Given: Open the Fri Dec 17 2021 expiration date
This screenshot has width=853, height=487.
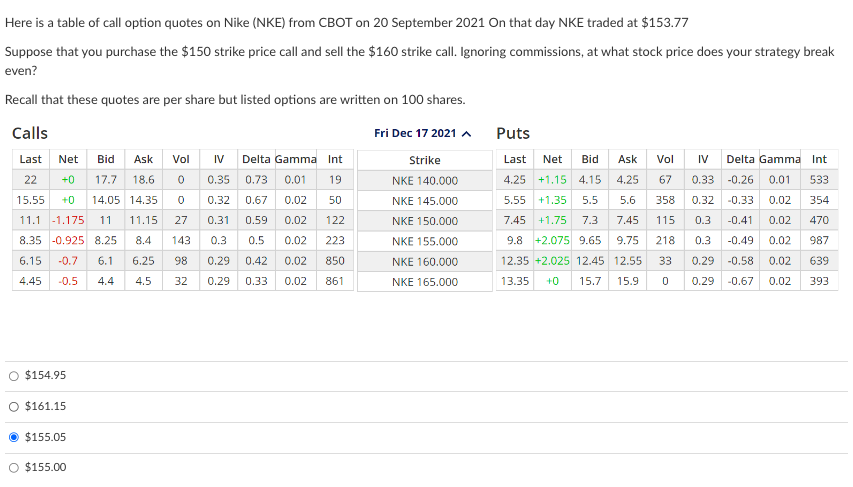Looking at the screenshot, I should pyautogui.click(x=415, y=133).
